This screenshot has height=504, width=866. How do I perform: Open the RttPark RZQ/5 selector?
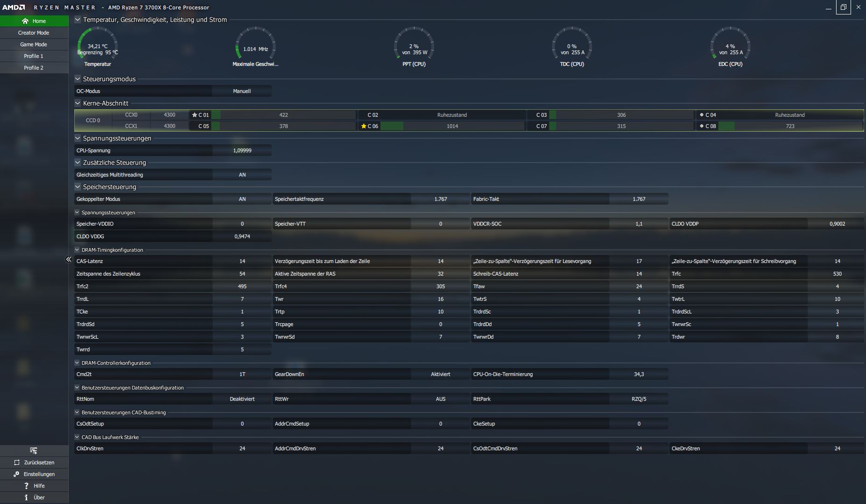(639, 399)
